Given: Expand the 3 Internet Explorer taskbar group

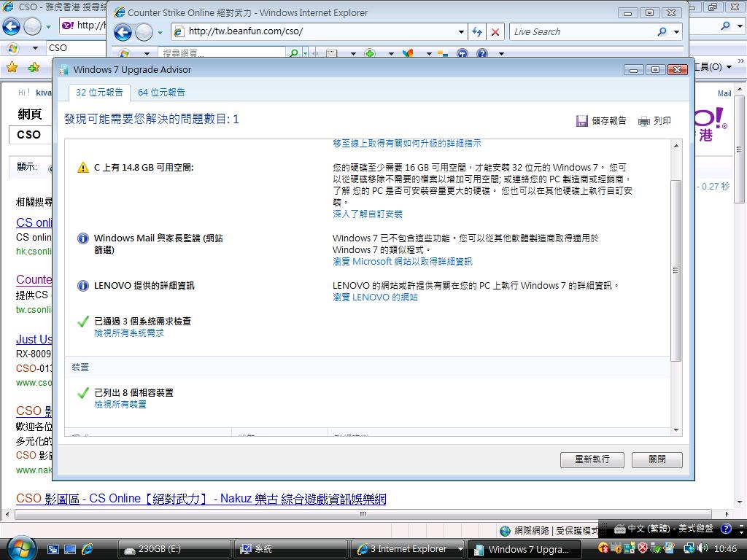Looking at the screenshot, I should 460,548.
